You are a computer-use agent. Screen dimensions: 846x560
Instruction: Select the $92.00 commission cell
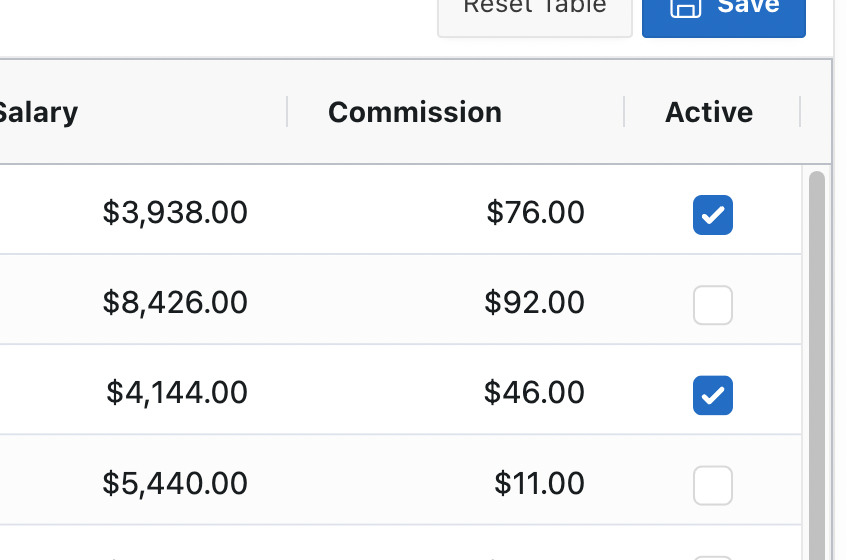pyautogui.click(x=535, y=303)
